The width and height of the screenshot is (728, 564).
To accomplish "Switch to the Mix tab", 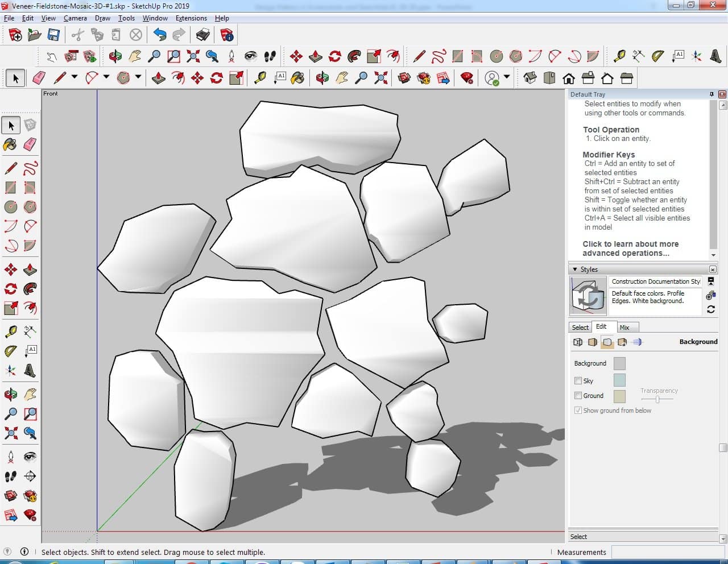I will coord(624,327).
